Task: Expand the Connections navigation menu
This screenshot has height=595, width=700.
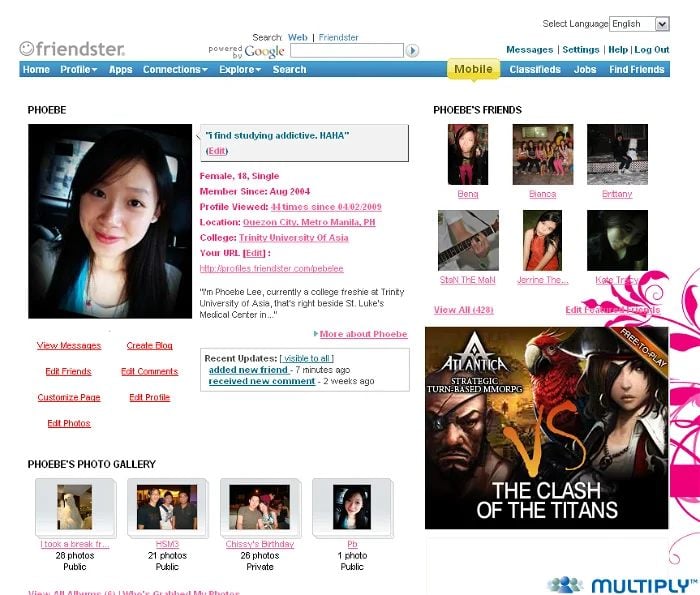Action: click(x=175, y=70)
